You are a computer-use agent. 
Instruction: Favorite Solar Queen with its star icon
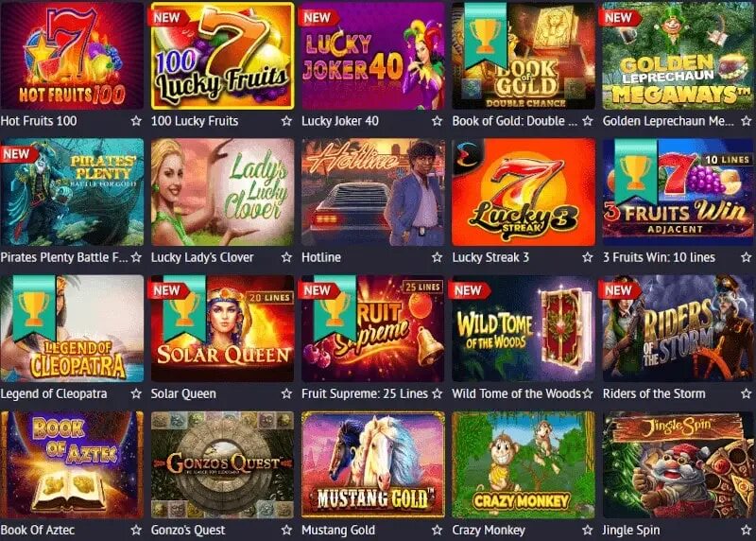click(x=286, y=393)
